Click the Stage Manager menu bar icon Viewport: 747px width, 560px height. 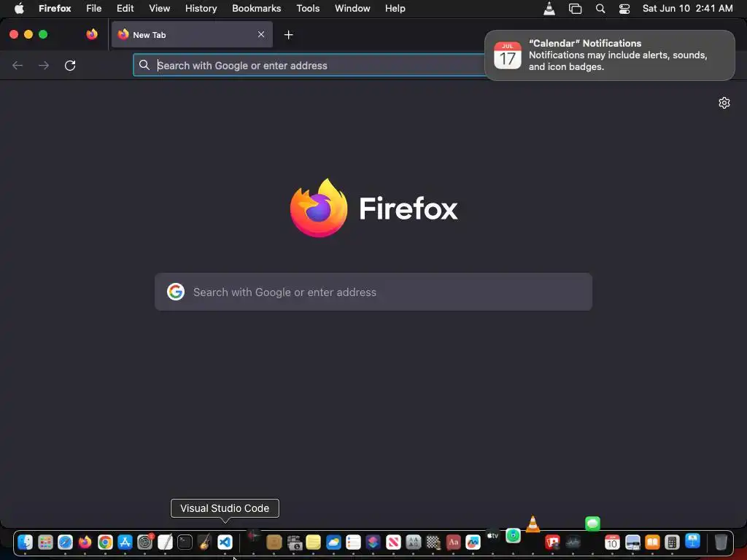tap(575, 8)
